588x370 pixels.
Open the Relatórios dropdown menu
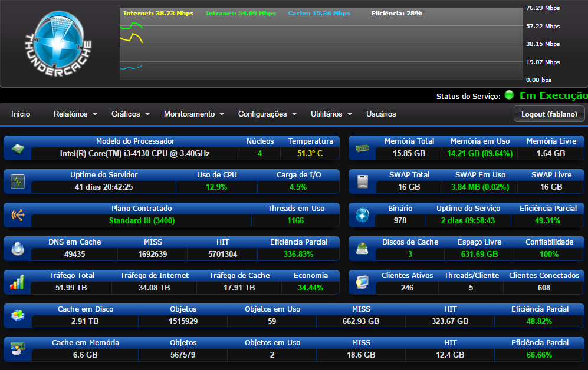(x=75, y=114)
